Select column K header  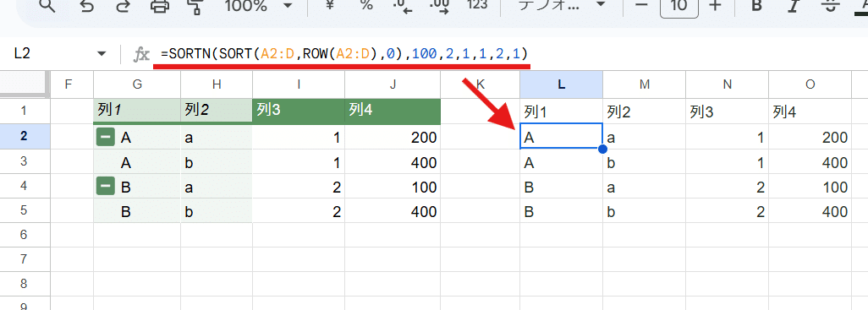[481, 84]
